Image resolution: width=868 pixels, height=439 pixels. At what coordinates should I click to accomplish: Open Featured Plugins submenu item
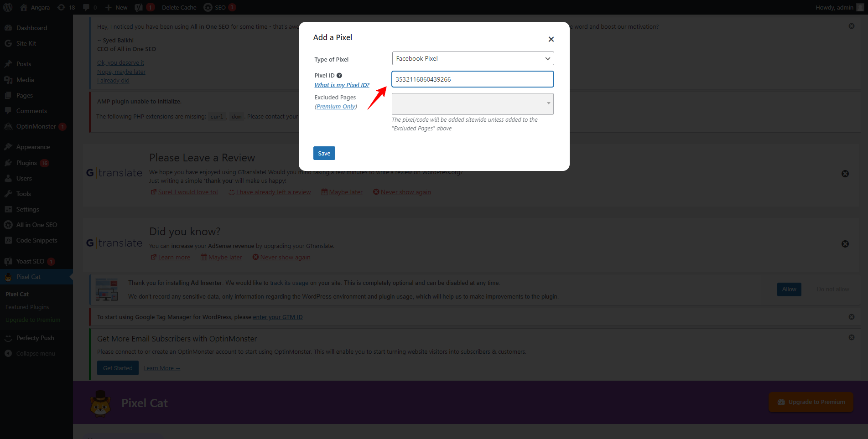(x=27, y=307)
